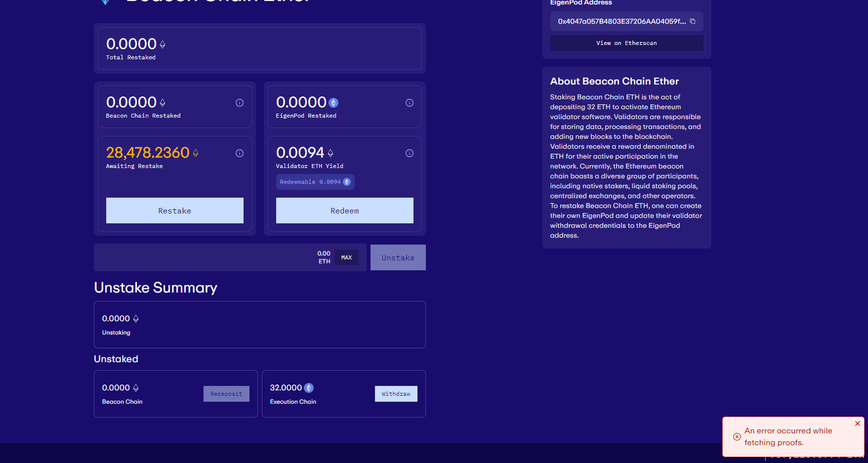Click the ether icon beside Total Restaked value
The width and height of the screenshot is (868, 463).
(163, 44)
